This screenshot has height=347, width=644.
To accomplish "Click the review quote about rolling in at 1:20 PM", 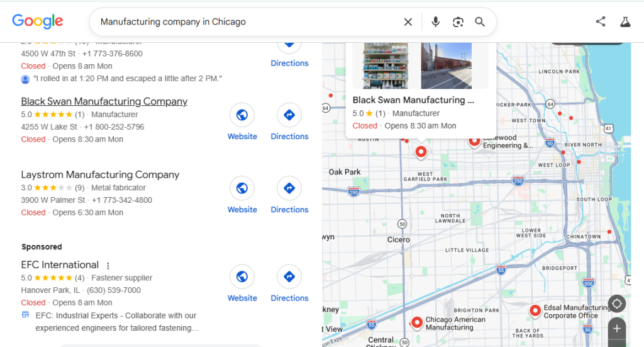I will (128, 79).
